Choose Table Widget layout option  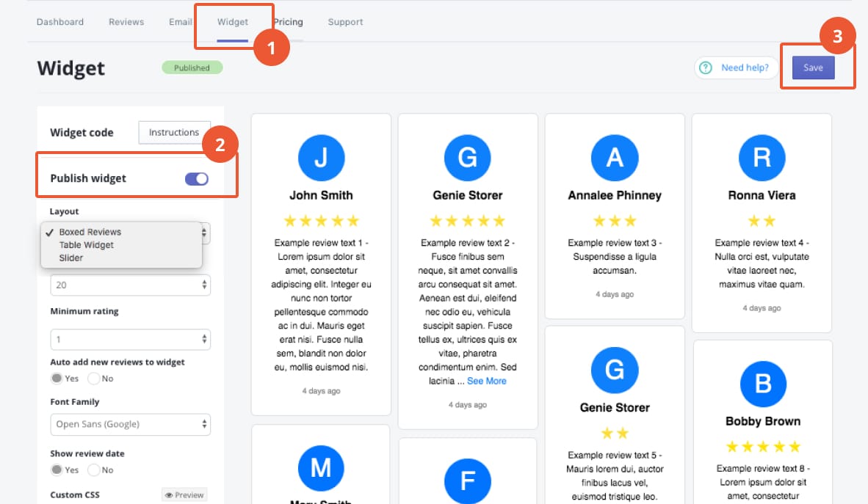click(87, 245)
